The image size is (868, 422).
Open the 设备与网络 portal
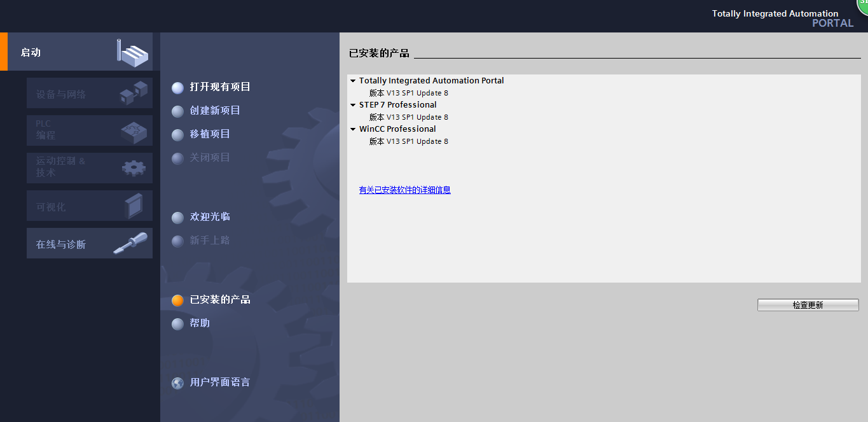click(90, 93)
